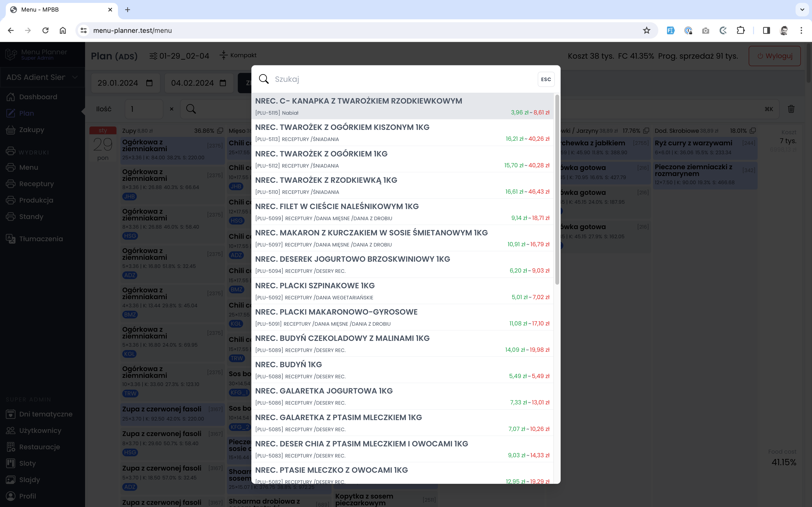Open the 01-29_02-04 plan settings sliders
This screenshot has height=507, width=812.
[153, 56]
